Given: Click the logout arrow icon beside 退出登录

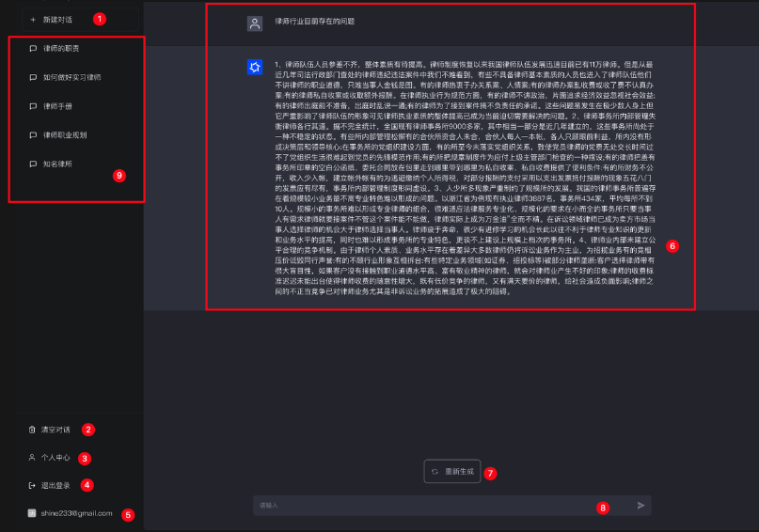Looking at the screenshot, I should 33,486.
